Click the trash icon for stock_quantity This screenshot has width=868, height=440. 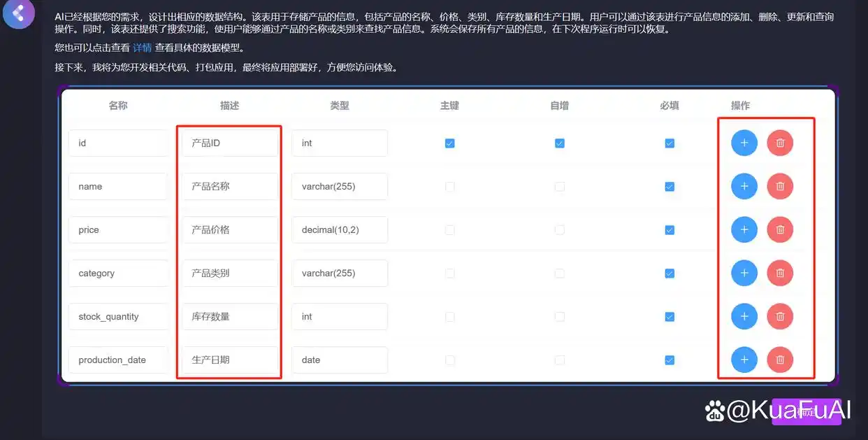780,316
